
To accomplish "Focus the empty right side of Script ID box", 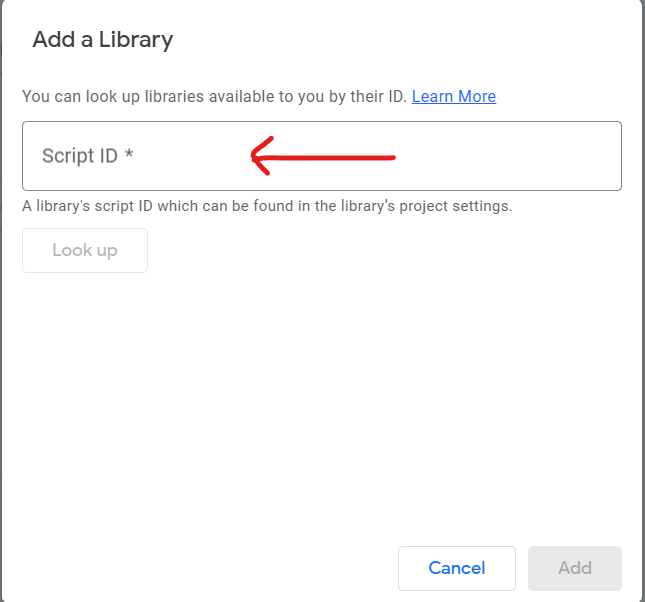I will [508, 156].
